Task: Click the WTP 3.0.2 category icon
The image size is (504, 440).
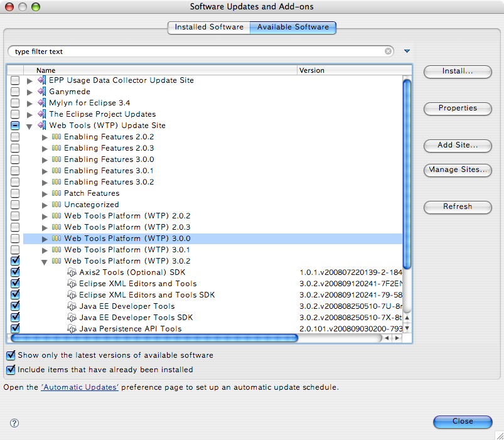Action: pos(56,261)
